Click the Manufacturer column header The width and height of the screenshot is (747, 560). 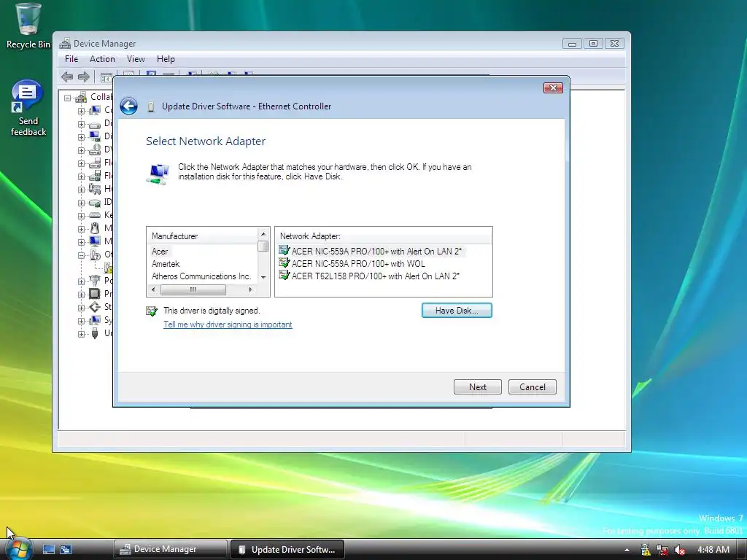click(x=203, y=236)
